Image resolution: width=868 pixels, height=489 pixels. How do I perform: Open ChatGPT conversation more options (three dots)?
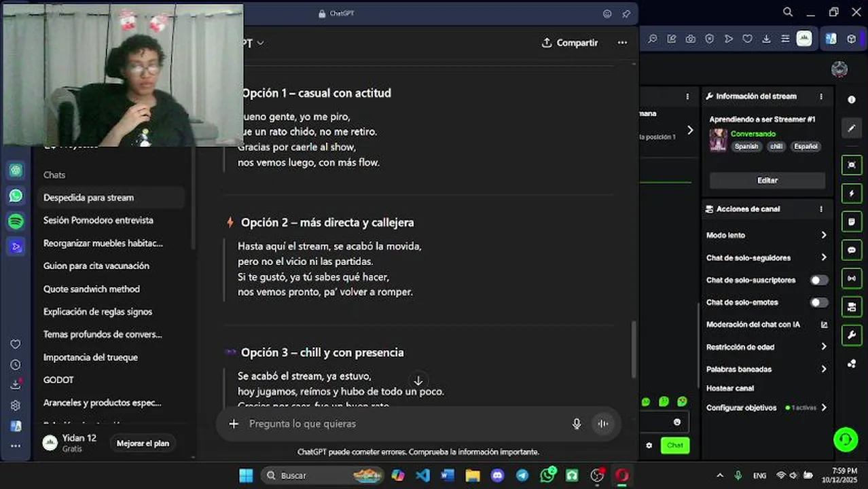tap(622, 43)
